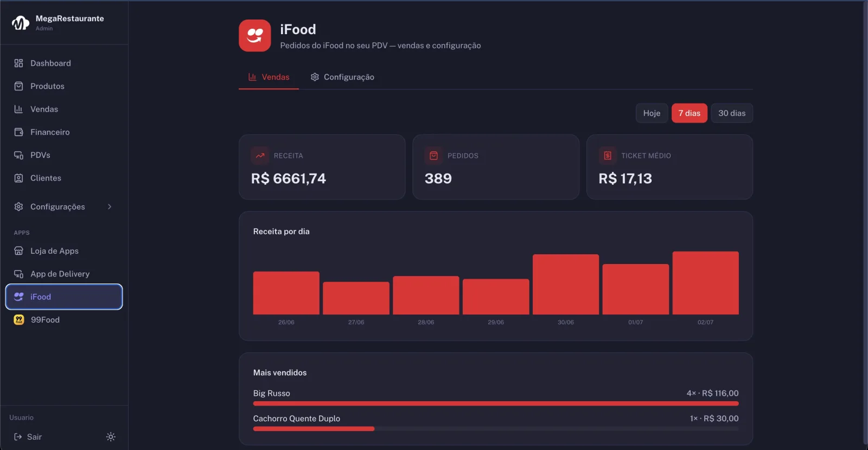Image resolution: width=868 pixels, height=450 pixels.
Task: Open App de Delivery from sidebar
Action: pos(64,274)
